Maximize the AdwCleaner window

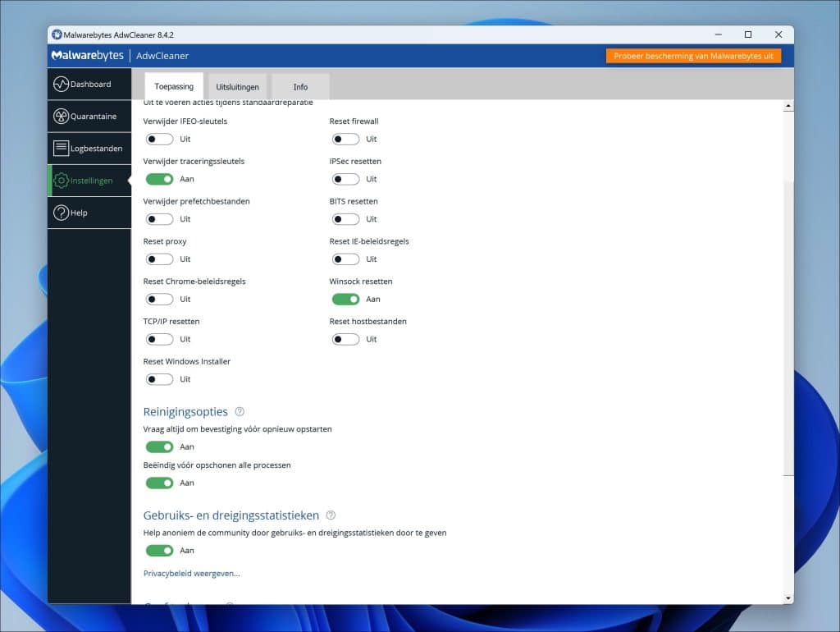pyautogui.click(x=748, y=34)
